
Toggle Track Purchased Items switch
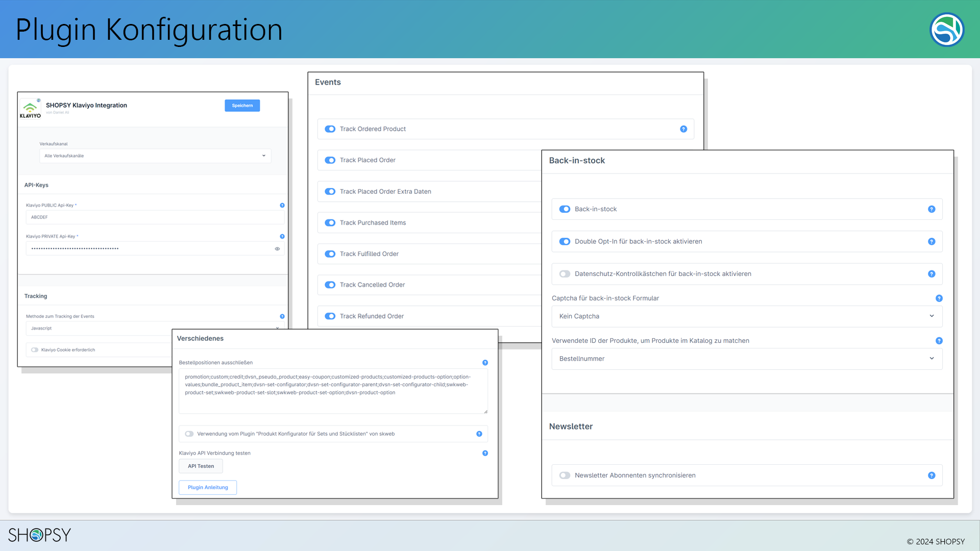330,223
